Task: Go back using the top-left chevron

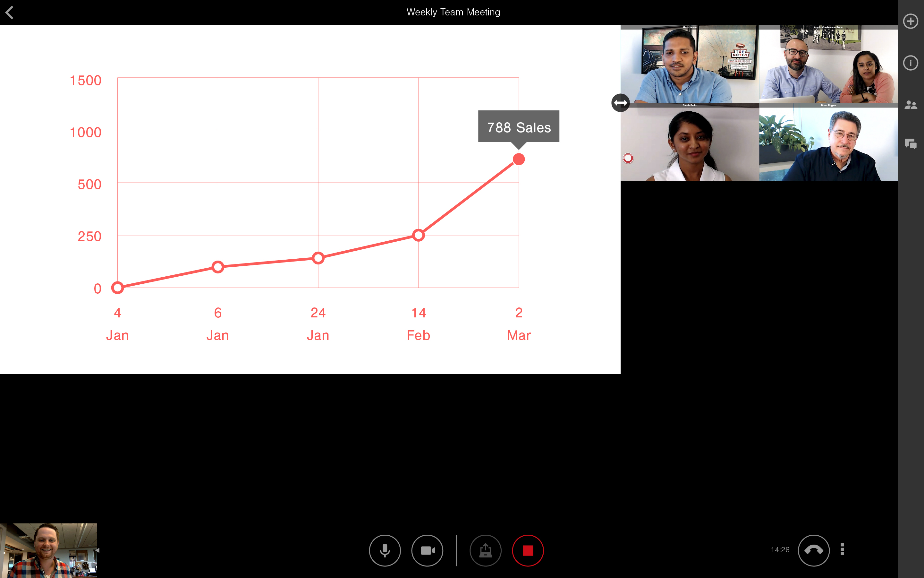Action: (10, 12)
